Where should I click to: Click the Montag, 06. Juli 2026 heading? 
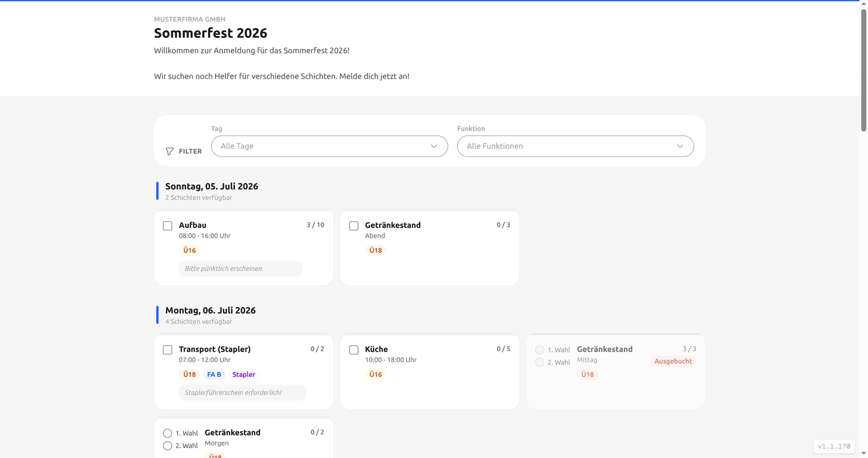[210, 311]
